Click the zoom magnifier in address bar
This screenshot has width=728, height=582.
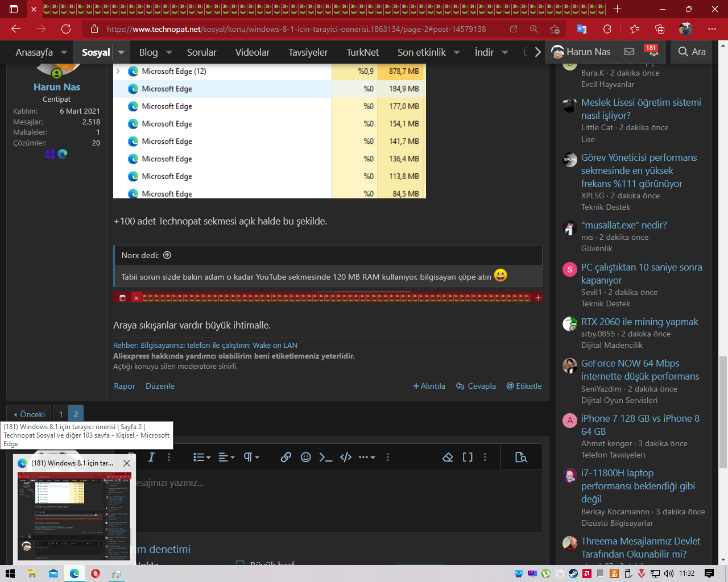pos(534,29)
